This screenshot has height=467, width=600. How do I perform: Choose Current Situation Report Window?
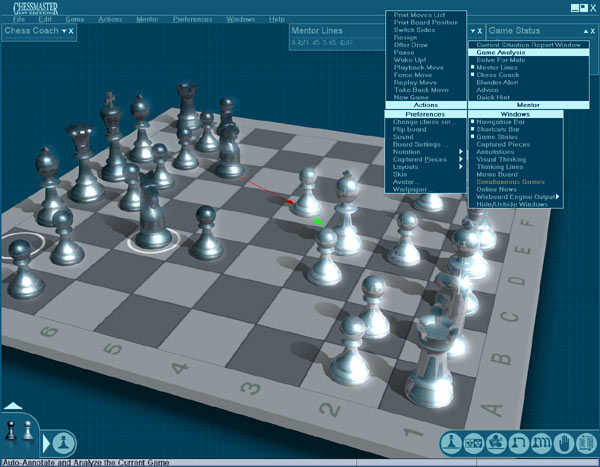pos(528,45)
